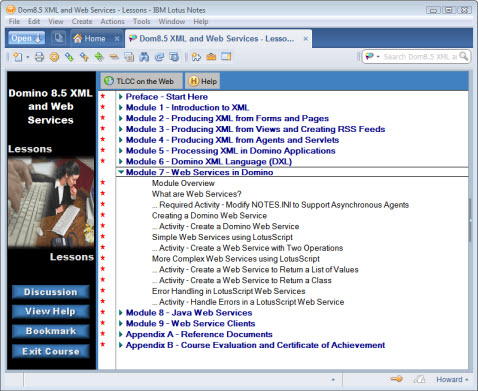Open Creating a Domino Web Service lesson
This screenshot has height=391, width=478.
tap(209, 216)
